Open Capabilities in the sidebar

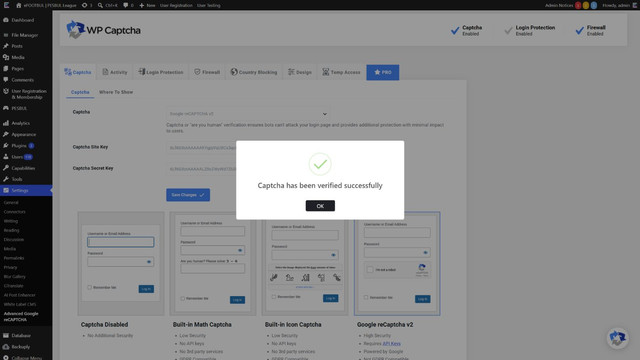(x=23, y=168)
